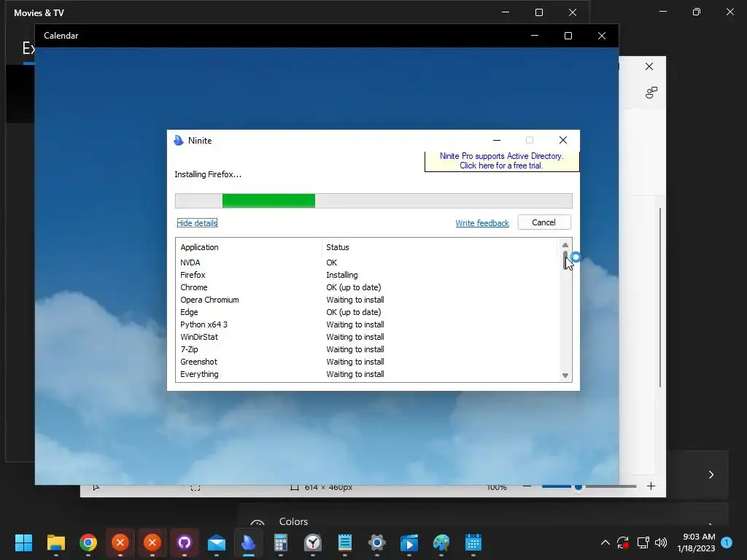Screen dimensions: 747x560
Task: Cancel the Ninite installation
Action: [544, 222]
